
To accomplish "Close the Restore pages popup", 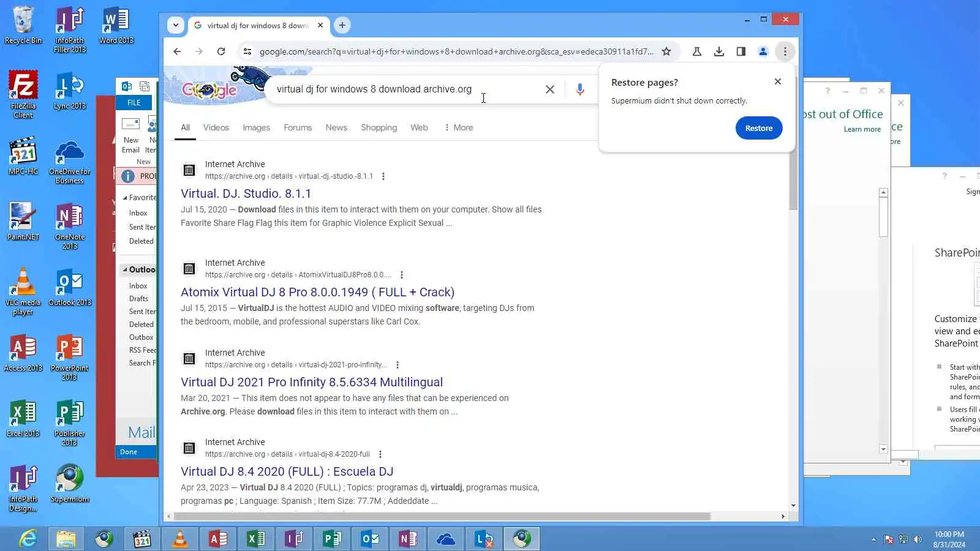I will coord(778,81).
